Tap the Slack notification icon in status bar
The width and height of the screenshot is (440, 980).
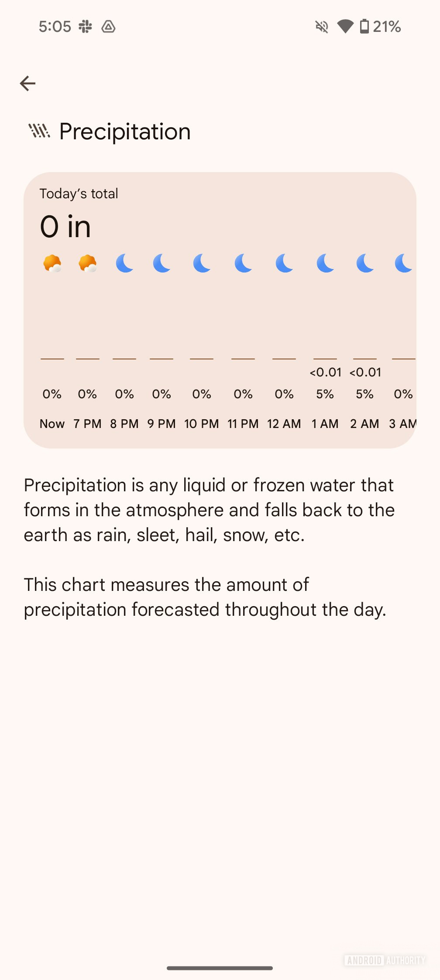86,27
